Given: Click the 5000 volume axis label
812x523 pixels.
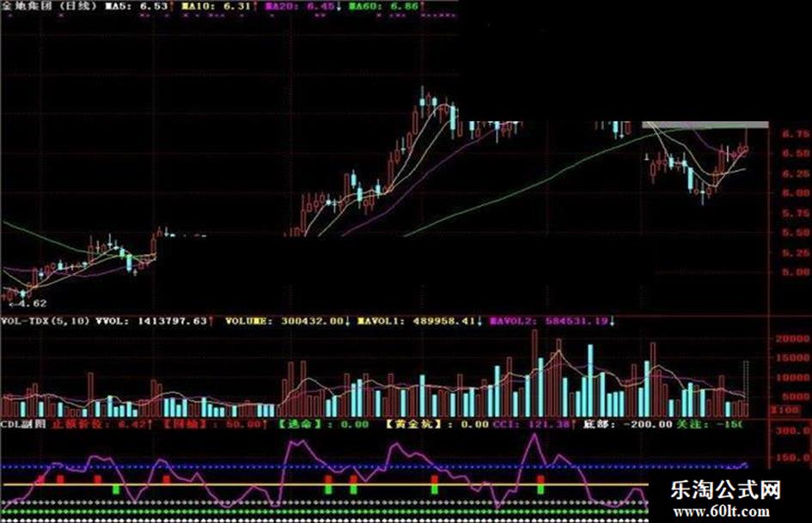Looking at the screenshot, I should pos(796,397).
